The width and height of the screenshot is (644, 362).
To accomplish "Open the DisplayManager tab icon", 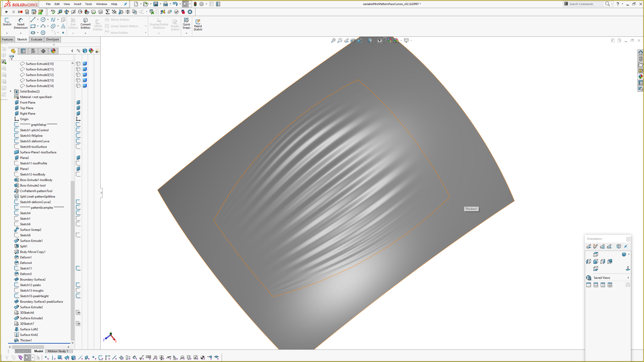I will coord(53,51).
